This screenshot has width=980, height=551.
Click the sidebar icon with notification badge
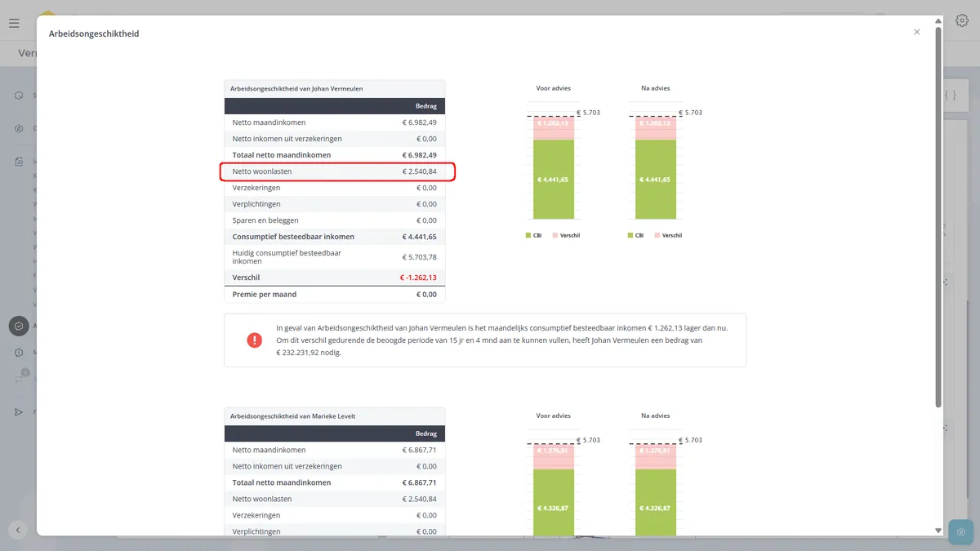(x=20, y=378)
